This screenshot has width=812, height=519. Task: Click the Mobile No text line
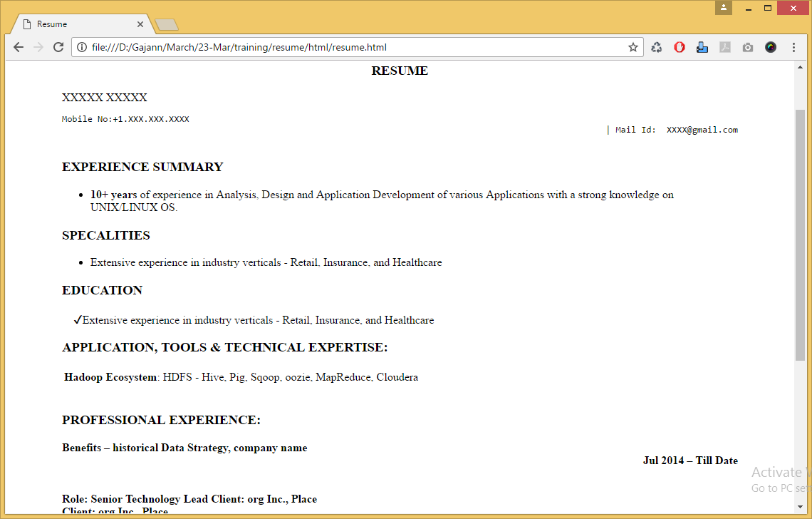[125, 119]
